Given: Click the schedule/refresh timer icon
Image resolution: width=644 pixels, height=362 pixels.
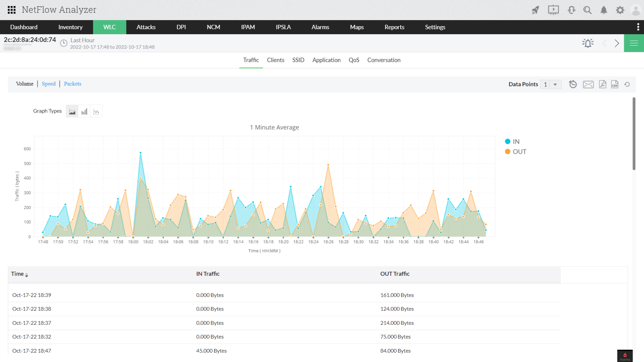Looking at the screenshot, I should (x=573, y=84).
